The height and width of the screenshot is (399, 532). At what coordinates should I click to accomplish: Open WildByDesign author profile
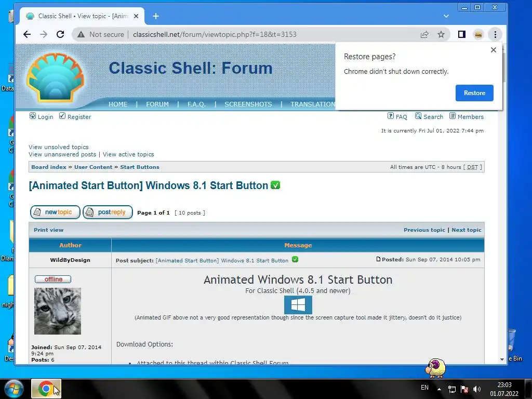point(70,260)
